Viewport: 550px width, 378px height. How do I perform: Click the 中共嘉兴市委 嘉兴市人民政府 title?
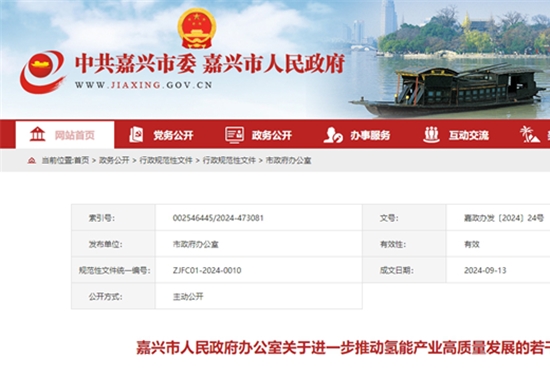[x=210, y=63]
